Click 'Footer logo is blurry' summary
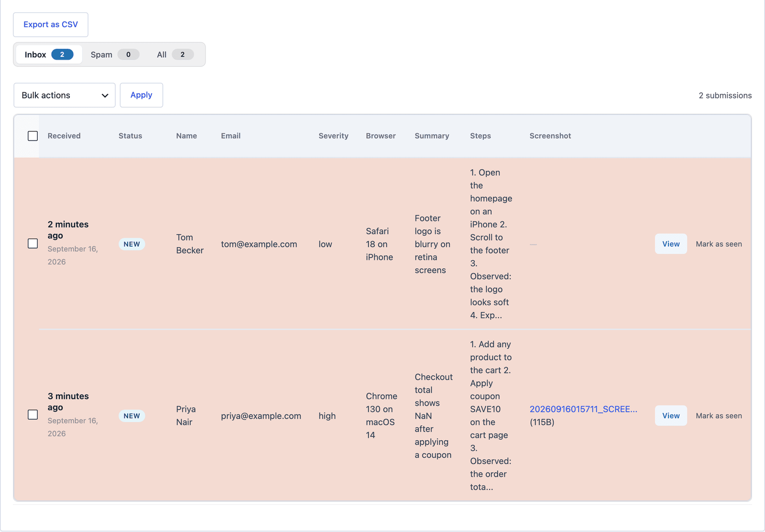The image size is (765, 532). [432, 244]
